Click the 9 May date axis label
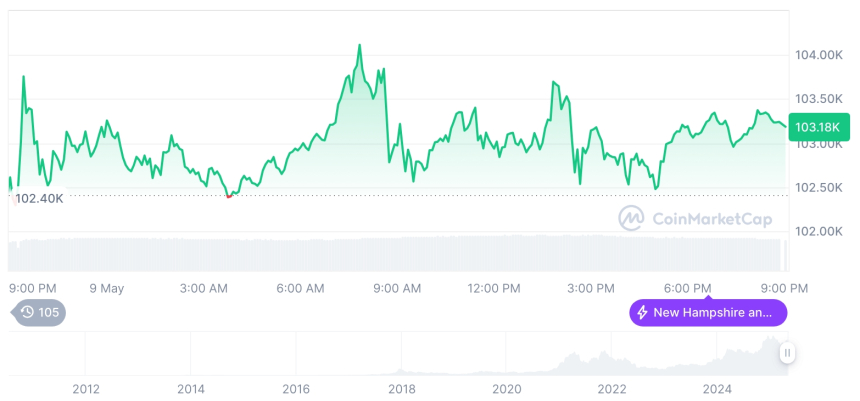Viewport: 860px width, 401px height. (106, 288)
